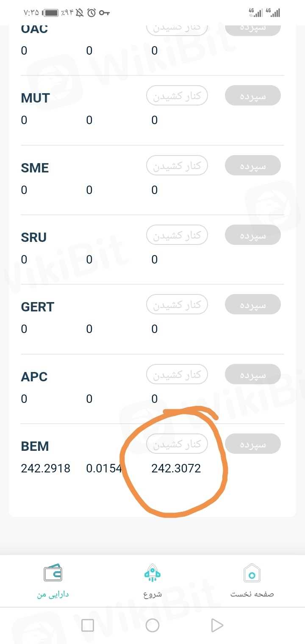Tap the rocket icon in bottom navigation
The width and height of the screenshot is (305, 644).
152,574
